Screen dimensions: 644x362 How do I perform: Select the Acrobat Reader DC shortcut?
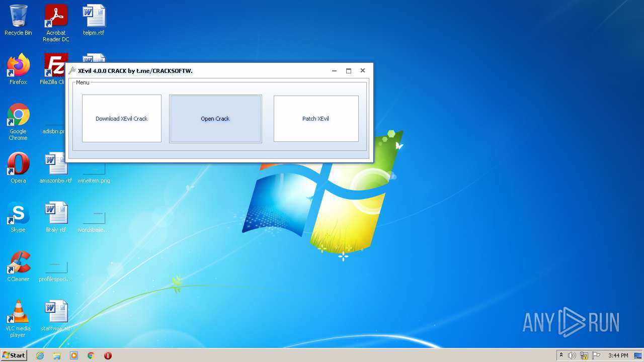point(56,23)
